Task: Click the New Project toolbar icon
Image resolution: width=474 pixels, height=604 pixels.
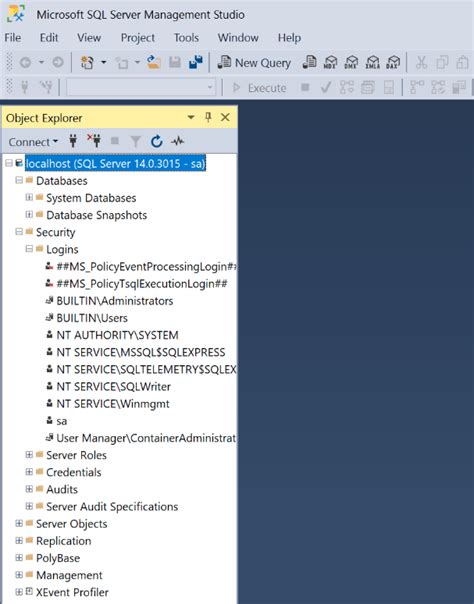Action: tap(87, 62)
